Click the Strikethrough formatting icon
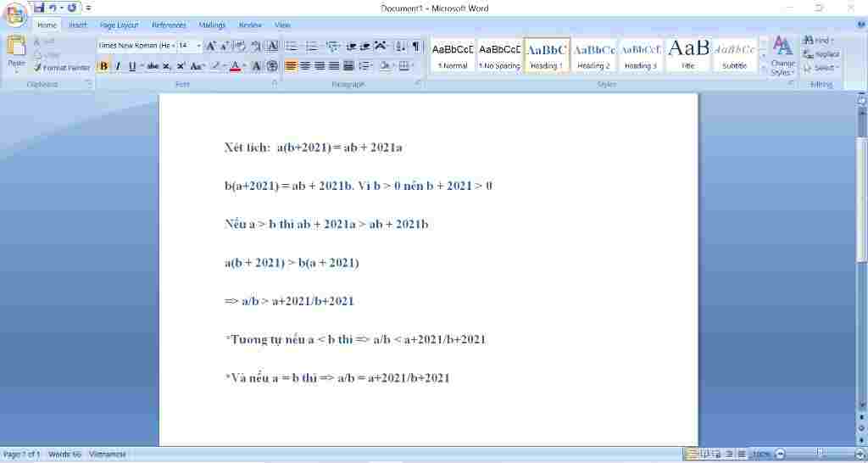Image resolution: width=868 pixels, height=463 pixels. [x=153, y=66]
